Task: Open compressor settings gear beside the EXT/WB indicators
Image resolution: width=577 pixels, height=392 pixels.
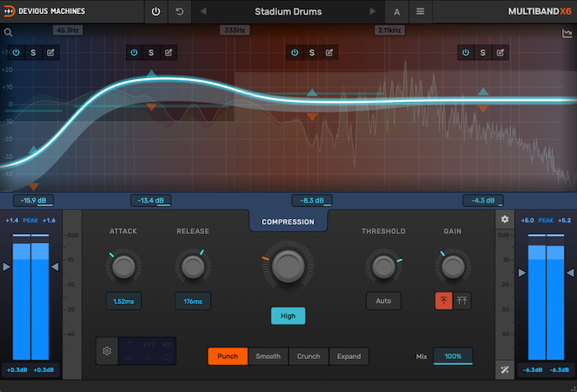Action: click(106, 351)
